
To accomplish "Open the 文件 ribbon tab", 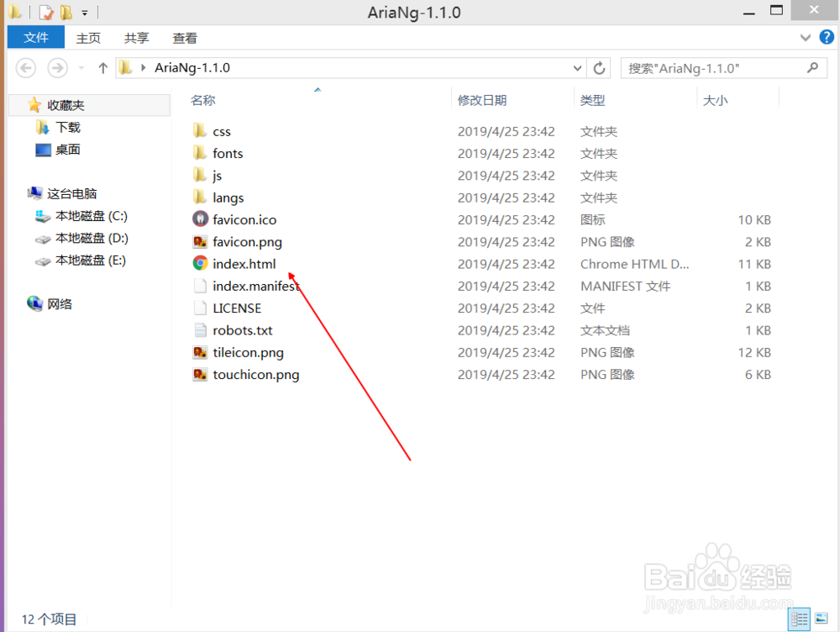I will pyautogui.click(x=36, y=38).
